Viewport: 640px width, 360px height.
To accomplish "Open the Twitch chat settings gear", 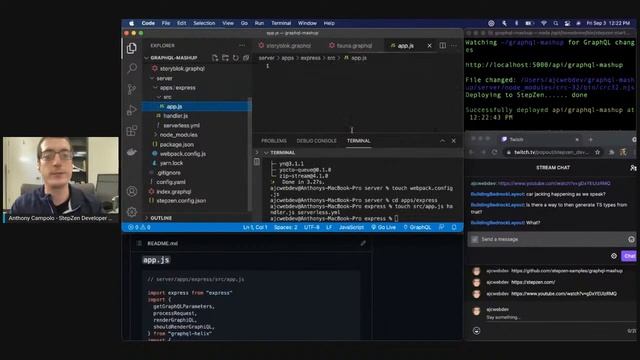I will tap(613, 256).
